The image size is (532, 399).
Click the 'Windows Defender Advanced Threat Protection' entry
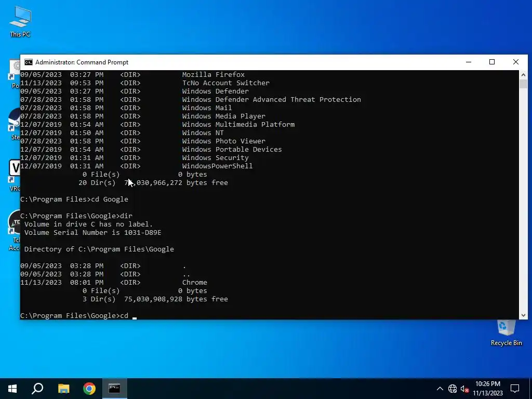tap(271, 99)
